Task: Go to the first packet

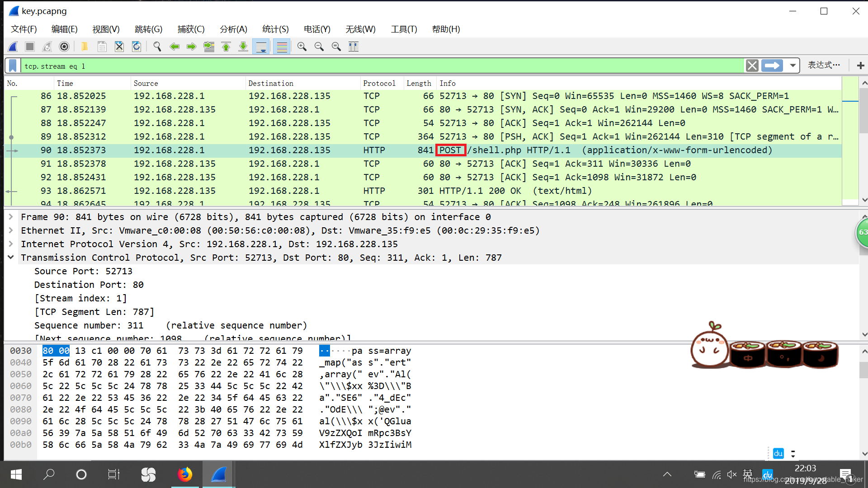Action: tap(226, 47)
